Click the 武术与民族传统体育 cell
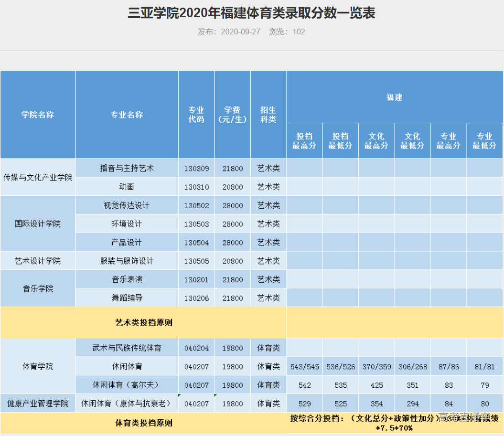This screenshot has height=436, width=504. [127, 348]
